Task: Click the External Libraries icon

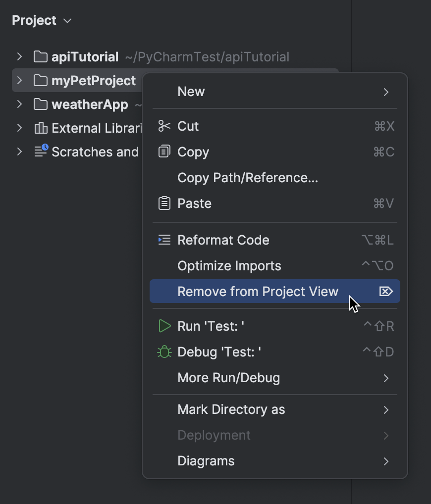Action: (41, 128)
